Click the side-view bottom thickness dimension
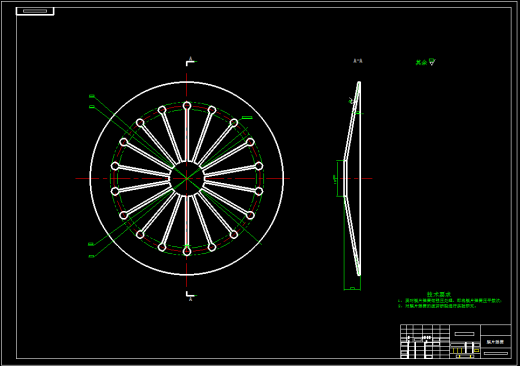Viewport: 520px width, 366px height. pos(352,288)
